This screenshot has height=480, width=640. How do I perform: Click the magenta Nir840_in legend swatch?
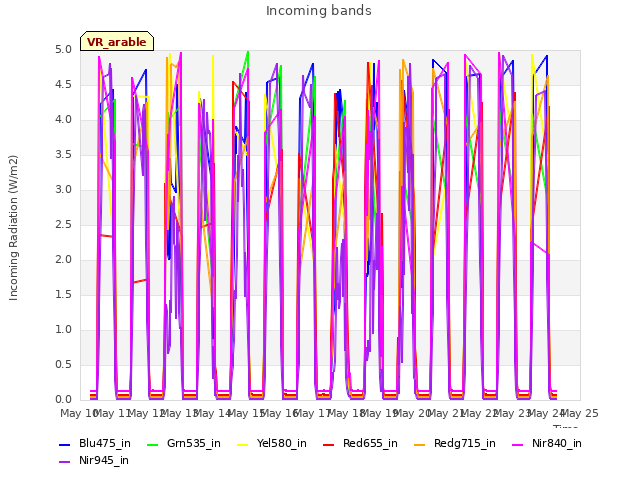(x=517, y=444)
